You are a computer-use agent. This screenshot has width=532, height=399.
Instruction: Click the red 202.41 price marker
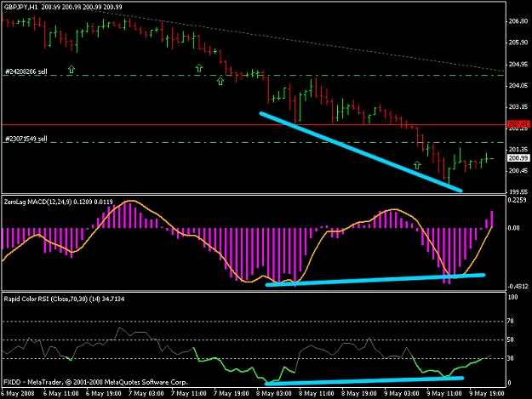(x=518, y=124)
